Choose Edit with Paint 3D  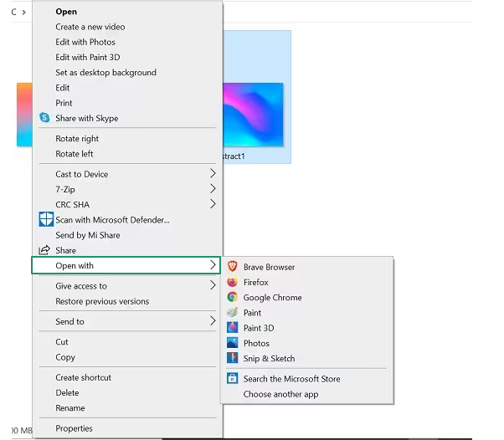(88, 57)
